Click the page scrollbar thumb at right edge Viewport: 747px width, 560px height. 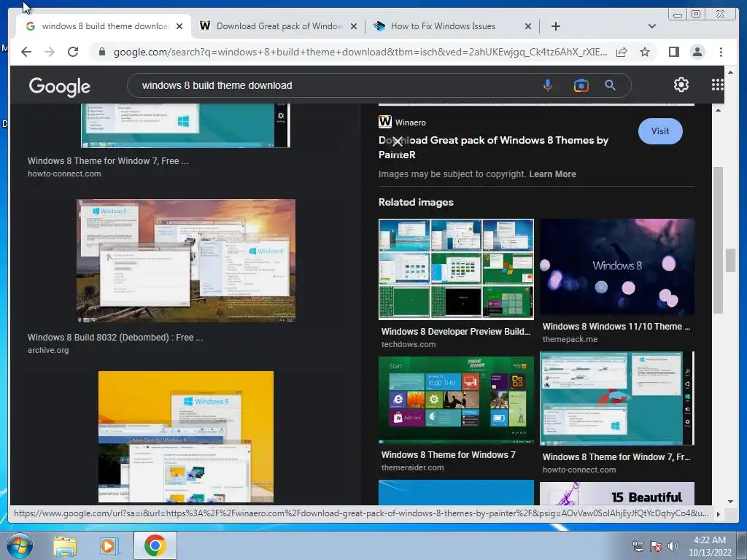tap(730, 260)
